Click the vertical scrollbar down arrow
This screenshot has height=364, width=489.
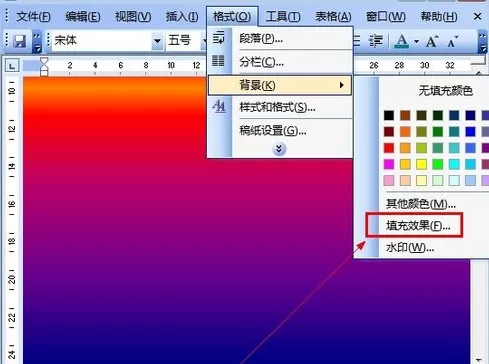tap(479, 360)
